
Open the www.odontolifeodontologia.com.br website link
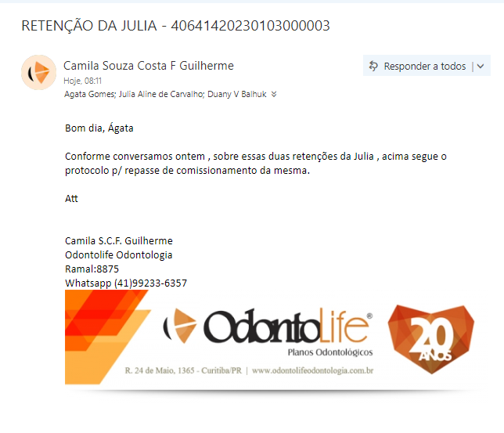[x=313, y=370]
